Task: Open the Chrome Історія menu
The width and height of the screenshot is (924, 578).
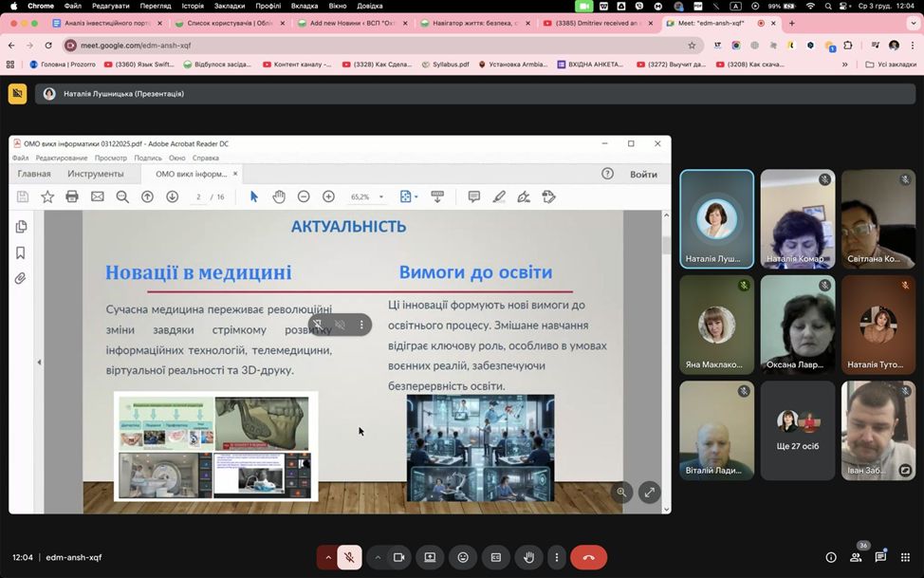Action: click(x=193, y=6)
